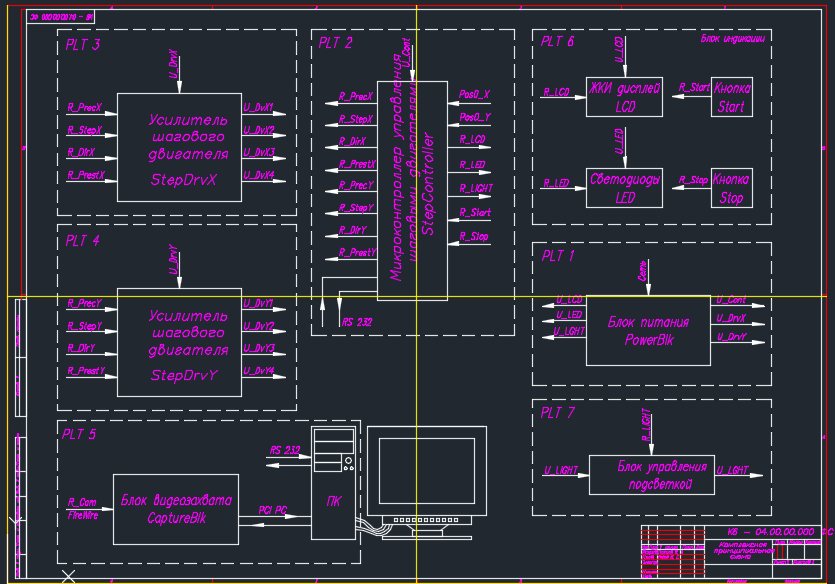
Task: Select the Блок управления подсветкой block
Action: click(x=652, y=475)
